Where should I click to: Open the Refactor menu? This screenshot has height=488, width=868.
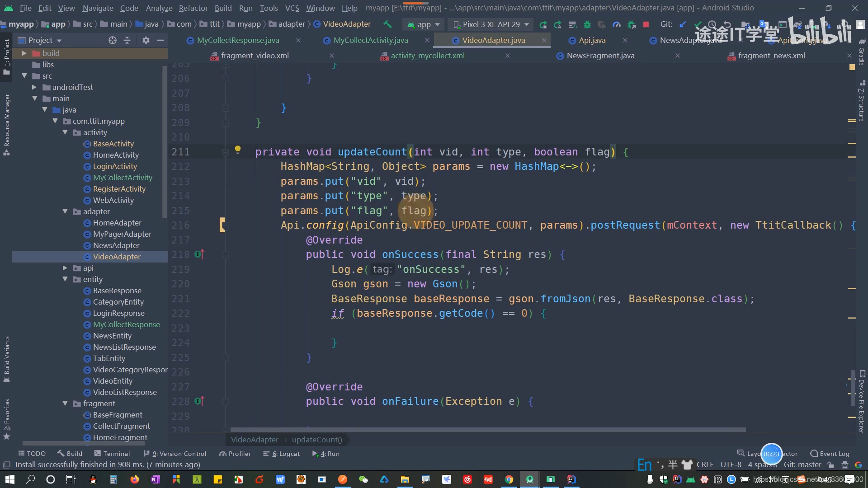(193, 8)
